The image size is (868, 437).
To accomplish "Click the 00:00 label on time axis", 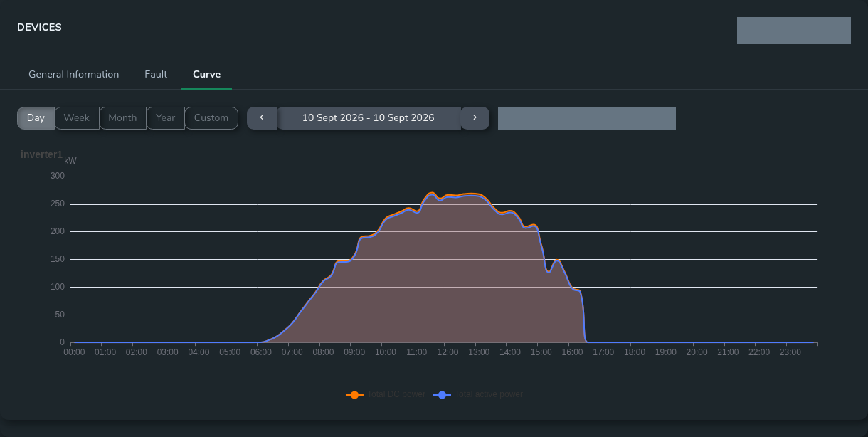I will coord(75,352).
